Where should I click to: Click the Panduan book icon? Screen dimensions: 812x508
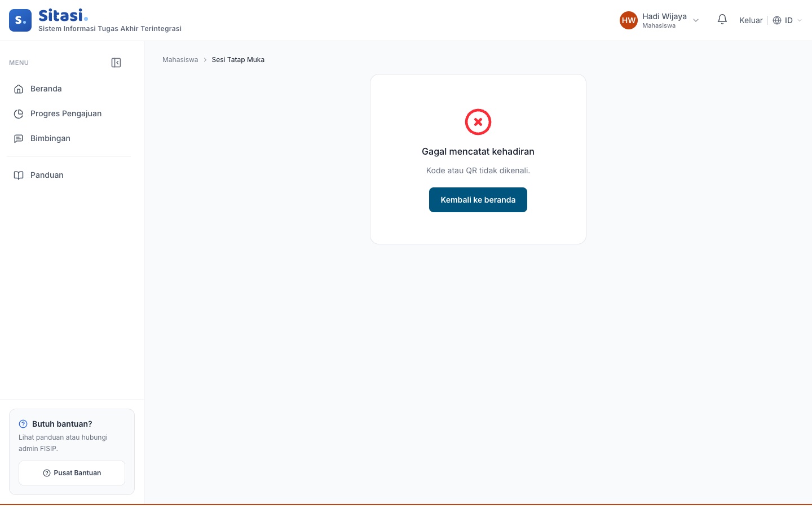19,176
